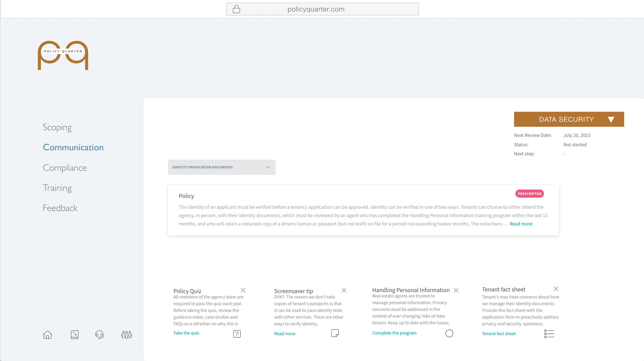Close the Tenant fact sheet card

(556, 289)
